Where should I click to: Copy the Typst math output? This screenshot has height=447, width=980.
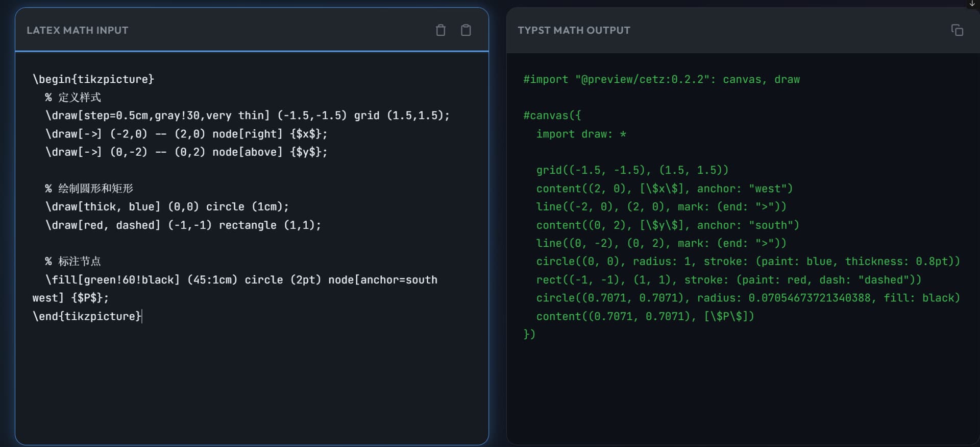point(957,31)
